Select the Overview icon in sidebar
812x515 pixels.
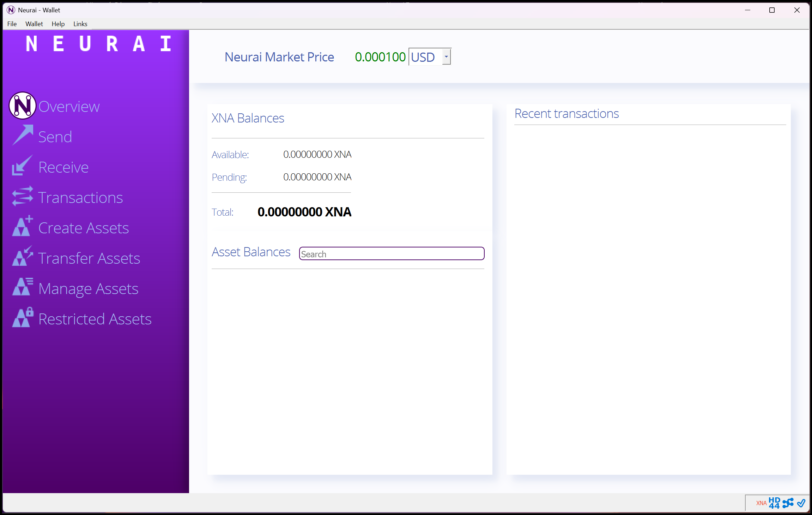point(22,106)
